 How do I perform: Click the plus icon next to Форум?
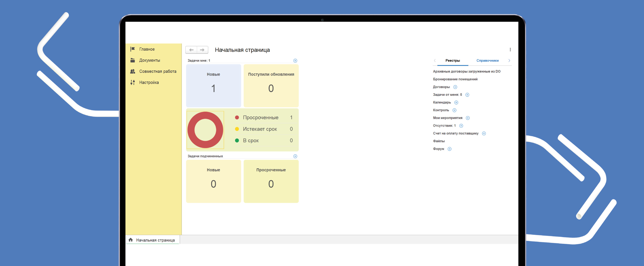449,149
